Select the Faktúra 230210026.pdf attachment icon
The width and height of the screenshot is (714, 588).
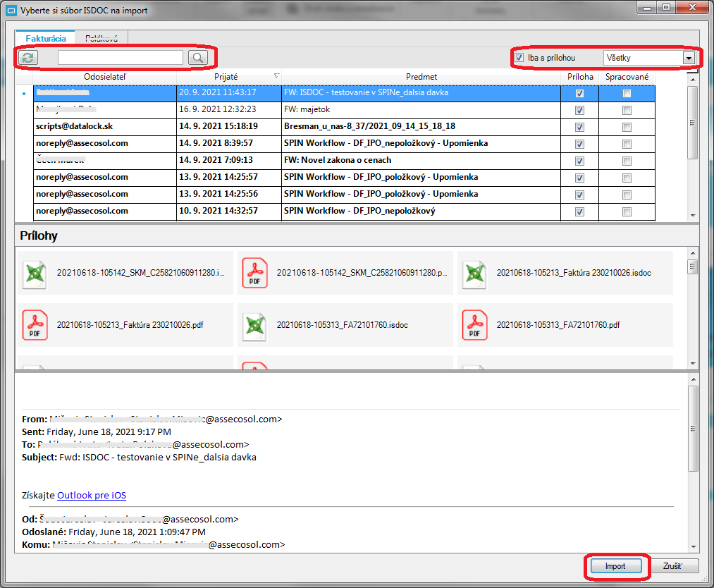(35, 325)
